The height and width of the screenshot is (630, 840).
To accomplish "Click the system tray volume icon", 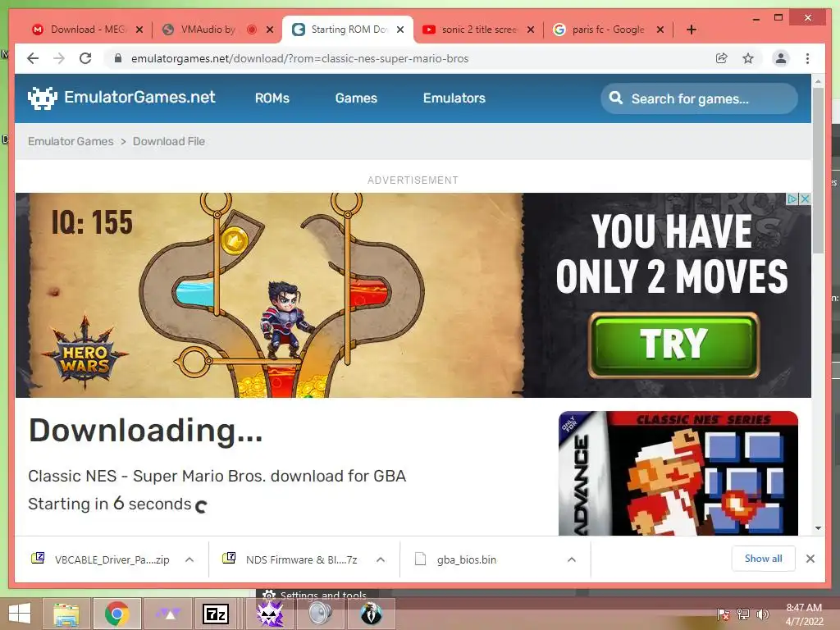I will tap(762, 614).
